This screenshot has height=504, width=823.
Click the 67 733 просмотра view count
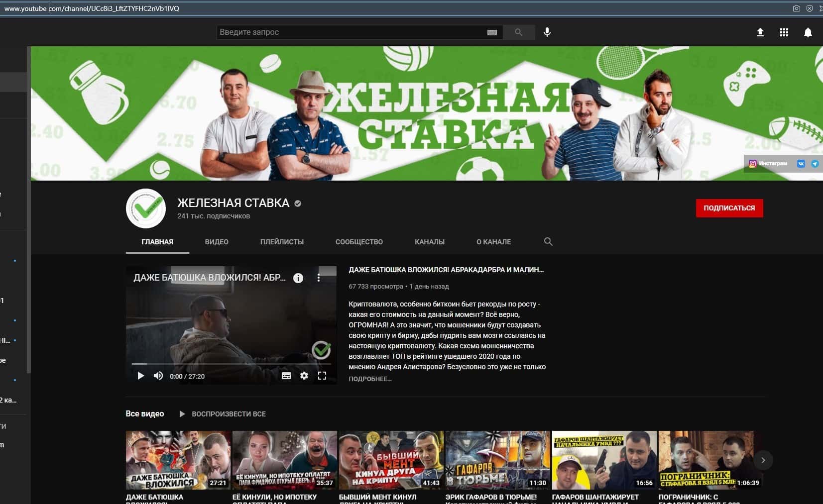pos(376,287)
